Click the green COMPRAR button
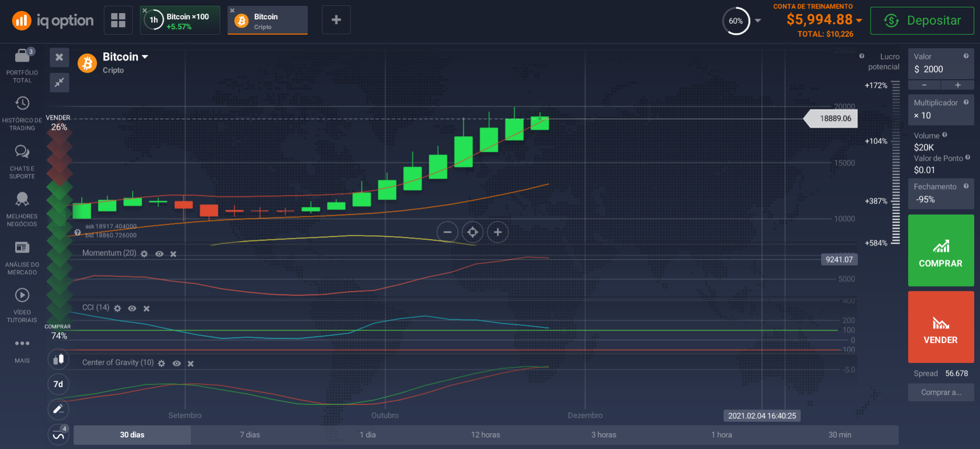Screen dimensions: 980x449 (x=941, y=250)
